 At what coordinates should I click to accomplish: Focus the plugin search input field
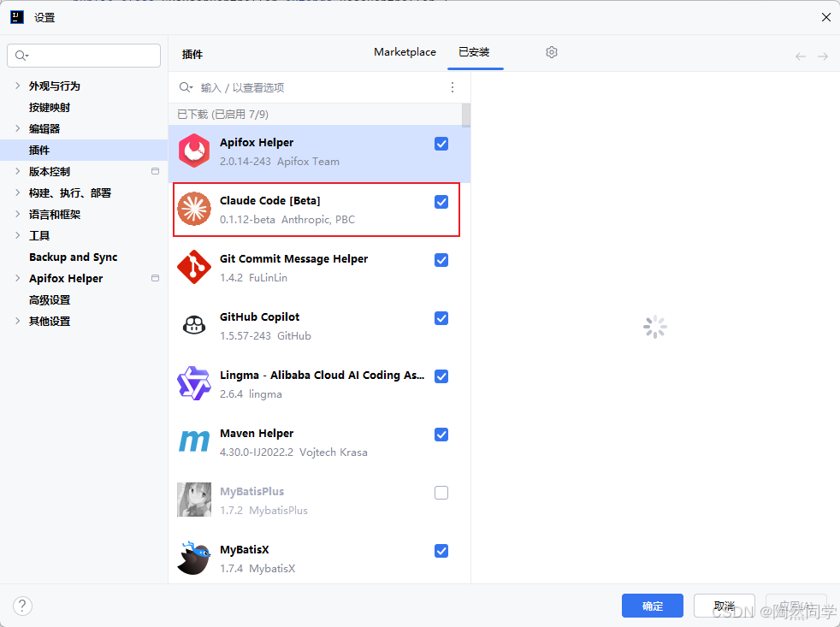pyautogui.click(x=319, y=87)
